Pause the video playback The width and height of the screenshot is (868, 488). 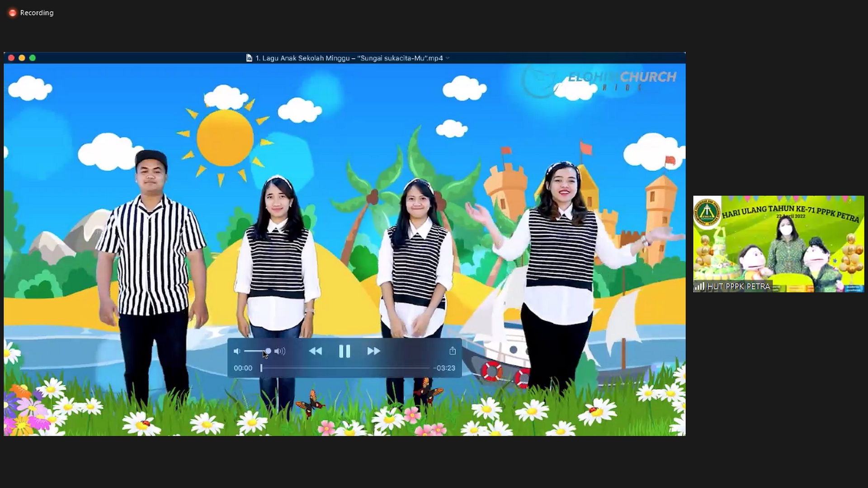pos(344,351)
